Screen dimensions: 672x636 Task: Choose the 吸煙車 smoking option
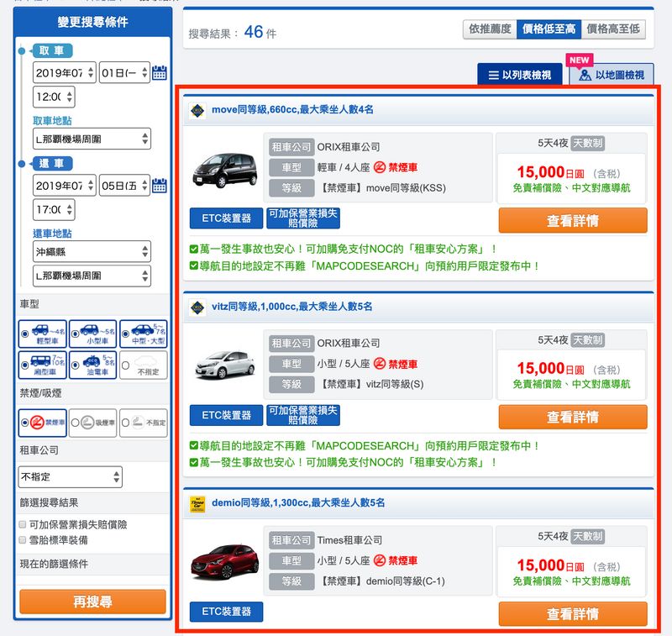(x=93, y=423)
